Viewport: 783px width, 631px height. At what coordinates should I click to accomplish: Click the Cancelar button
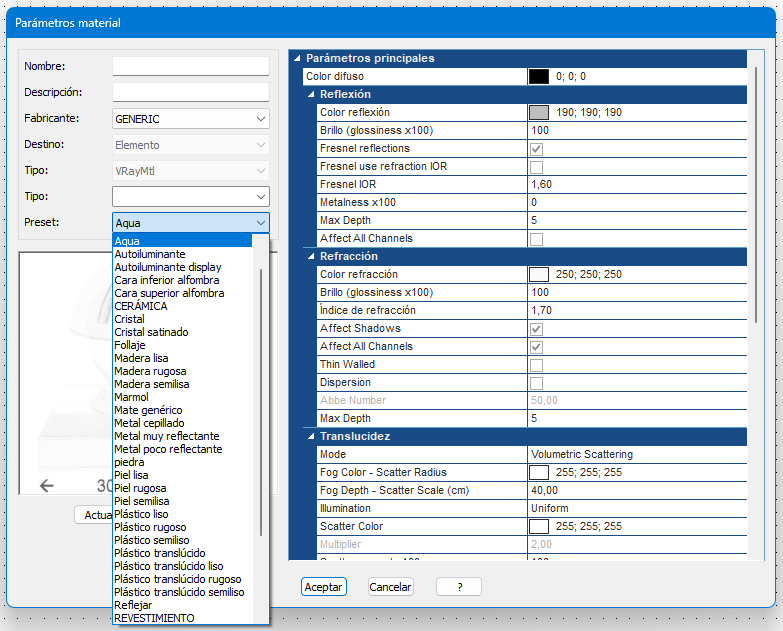click(390, 587)
